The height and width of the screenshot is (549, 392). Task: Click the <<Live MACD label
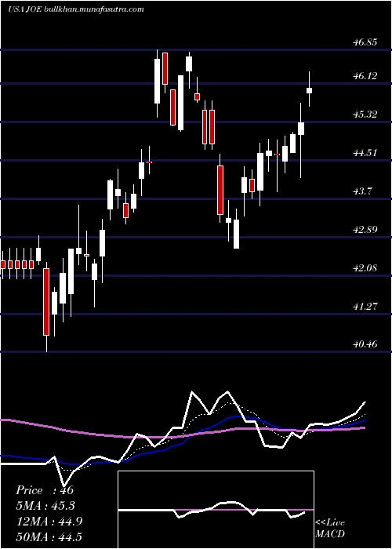click(x=330, y=529)
